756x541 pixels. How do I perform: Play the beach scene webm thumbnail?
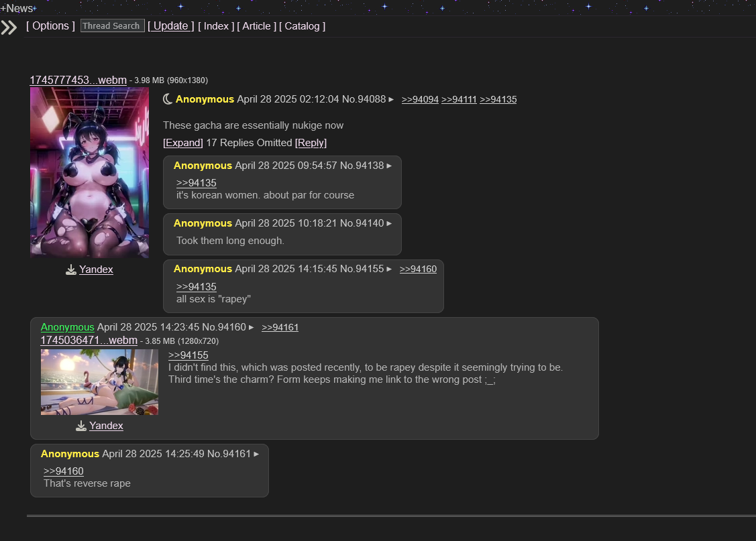click(x=99, y=382)
